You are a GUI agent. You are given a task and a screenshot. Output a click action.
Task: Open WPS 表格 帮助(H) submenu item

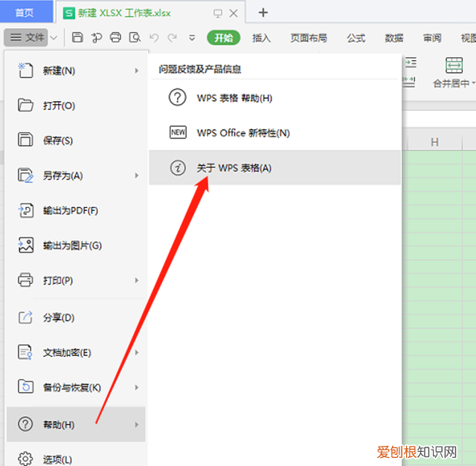click(x=275, y=98)
